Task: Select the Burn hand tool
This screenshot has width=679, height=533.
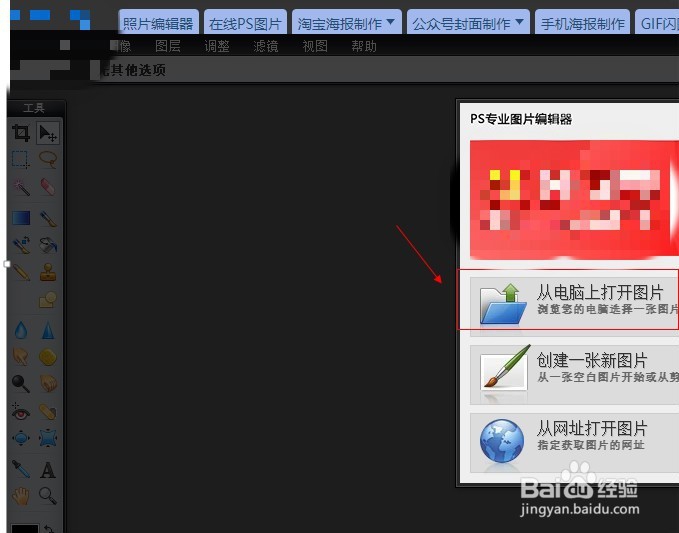Action: point(48,383)
